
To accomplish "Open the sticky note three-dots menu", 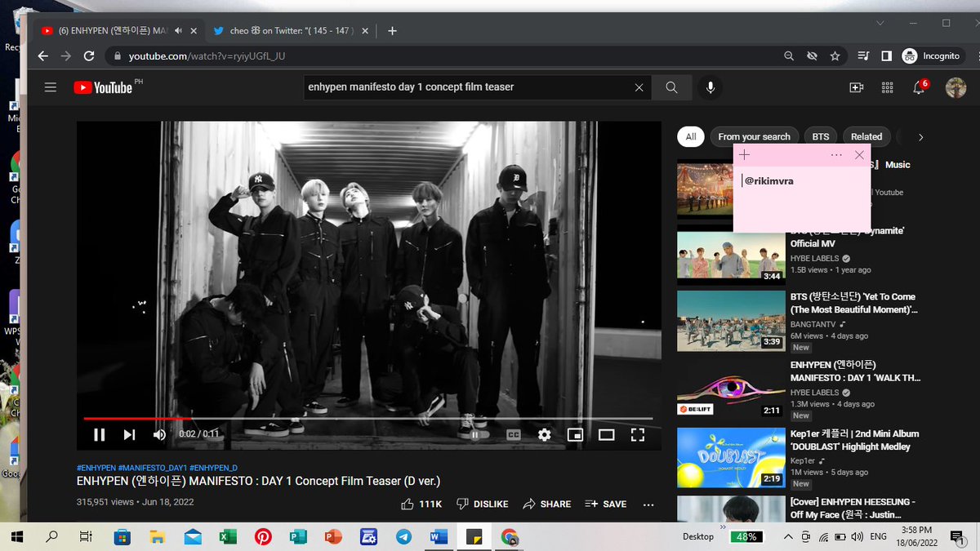I will 836,154.
